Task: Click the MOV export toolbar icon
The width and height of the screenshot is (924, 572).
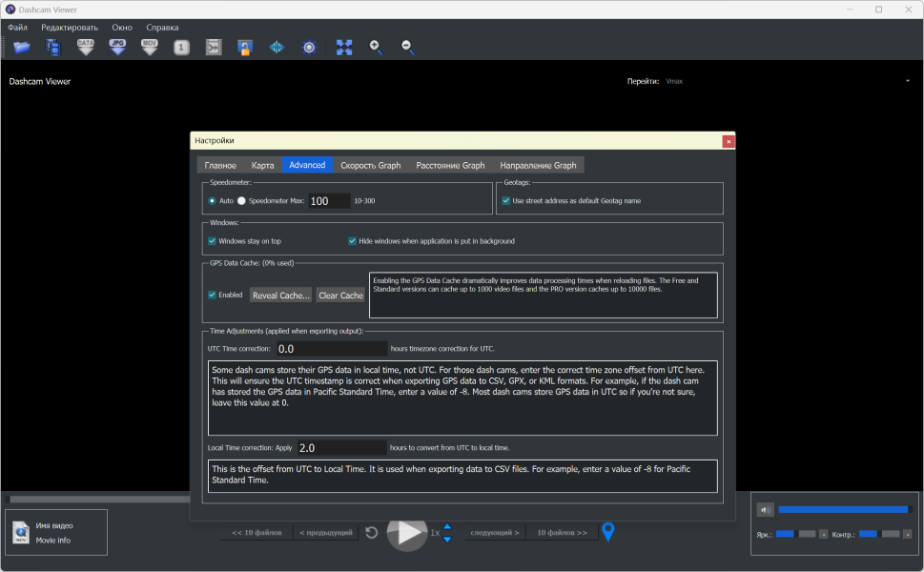Action: point(150,47)
